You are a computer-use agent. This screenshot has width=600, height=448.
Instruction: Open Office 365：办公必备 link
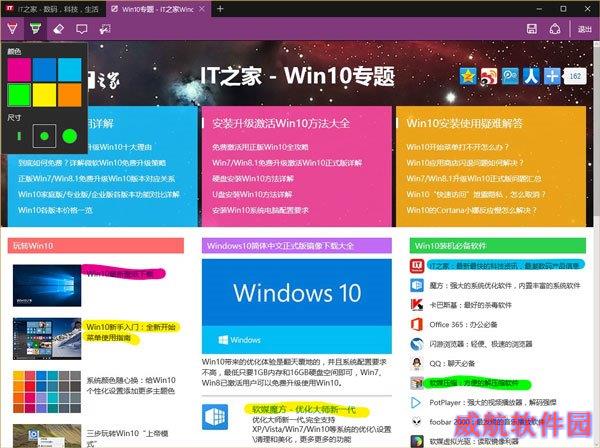(463, 324)
